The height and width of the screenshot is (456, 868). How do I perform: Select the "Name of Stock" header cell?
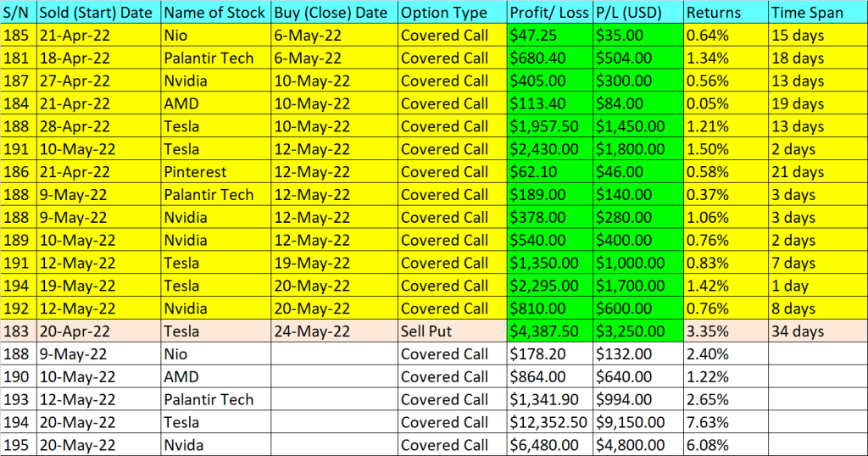click(x=215, y=13)
